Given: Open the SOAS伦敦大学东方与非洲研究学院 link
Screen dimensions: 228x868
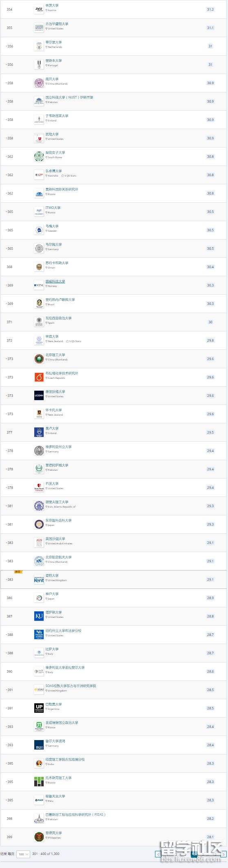Looking at the screenshot, I should coord(71,686).
